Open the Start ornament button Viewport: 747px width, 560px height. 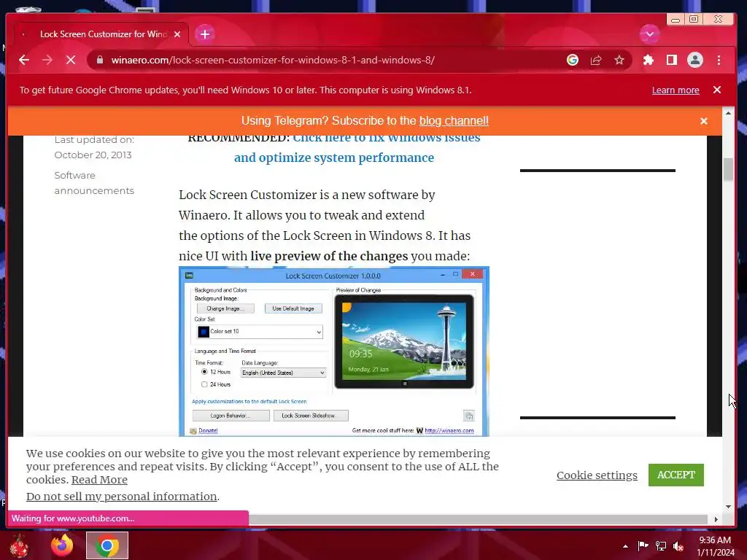19,545
